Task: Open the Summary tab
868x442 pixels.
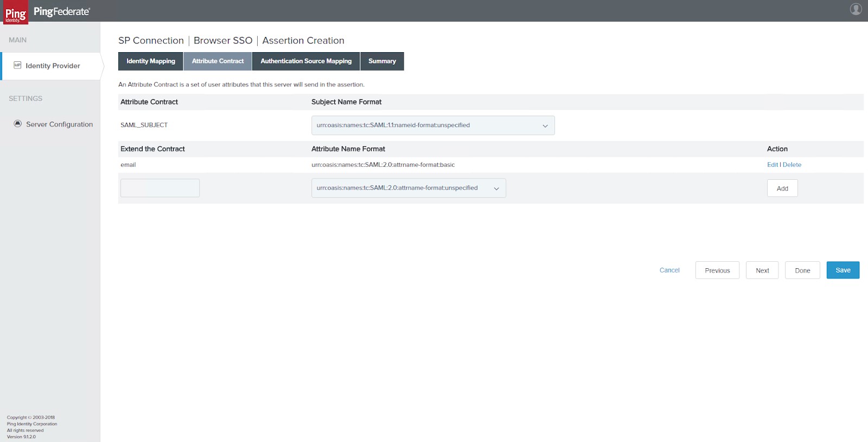Action: [382, 61]
